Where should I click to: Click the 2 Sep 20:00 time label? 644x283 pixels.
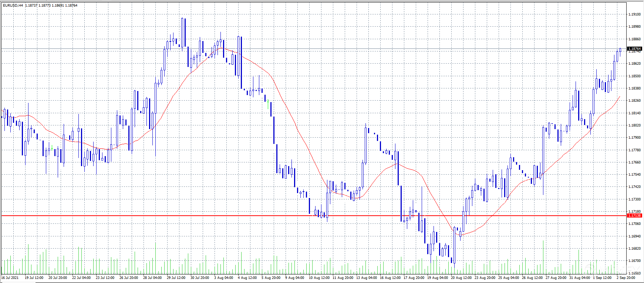626,278
